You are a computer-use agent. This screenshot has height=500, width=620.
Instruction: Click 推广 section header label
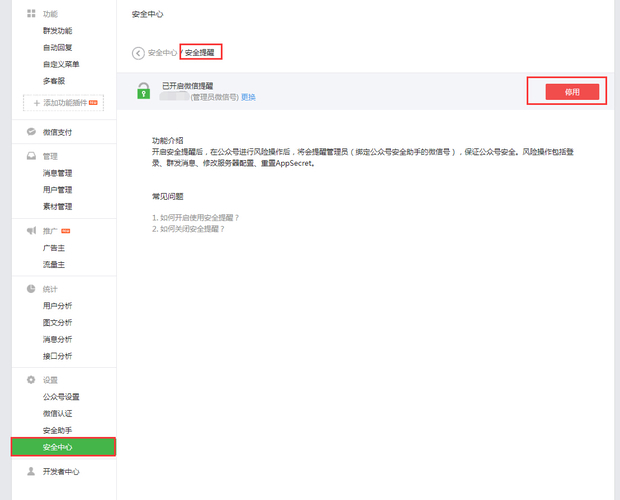point(50,231)
